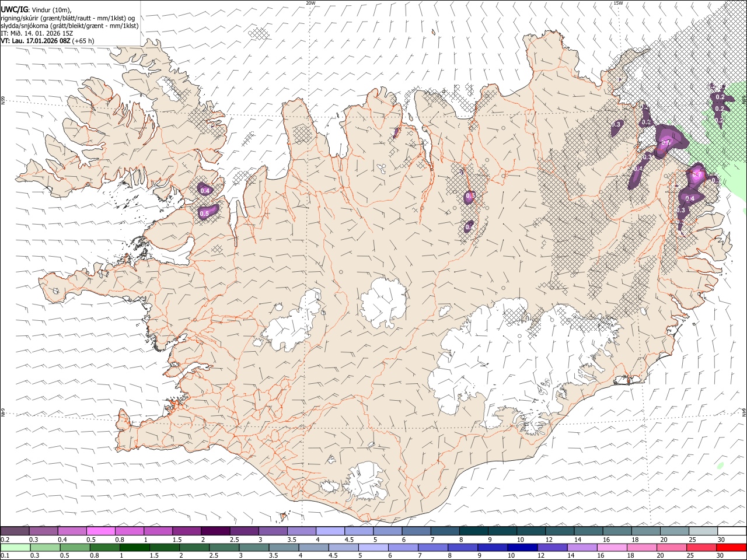Image resolution: width=747 pixels, height=560 pixels.
Task: Click the round white Hofsjökull glacier in central Iceland
Action: pos(383,303)
